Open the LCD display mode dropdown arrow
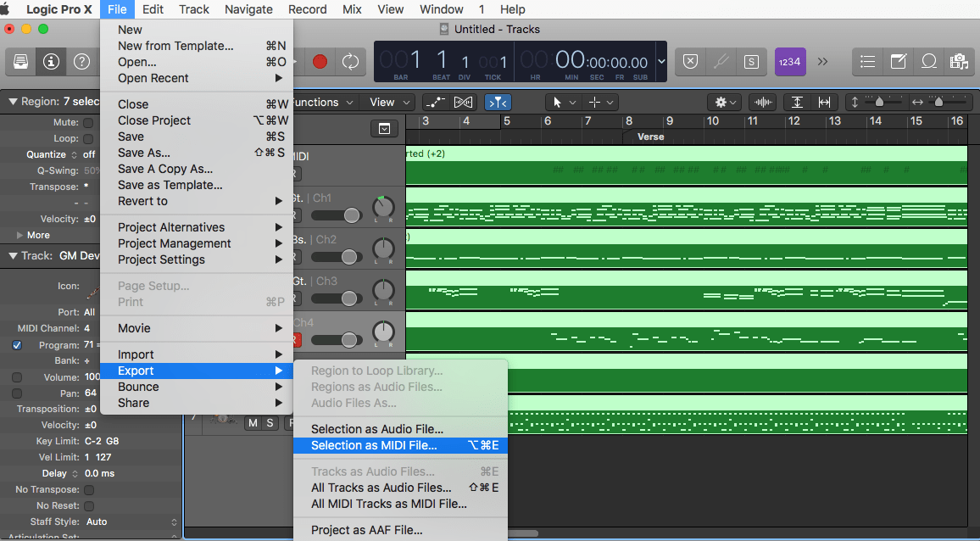980x541 pixels. coord(661,61)
